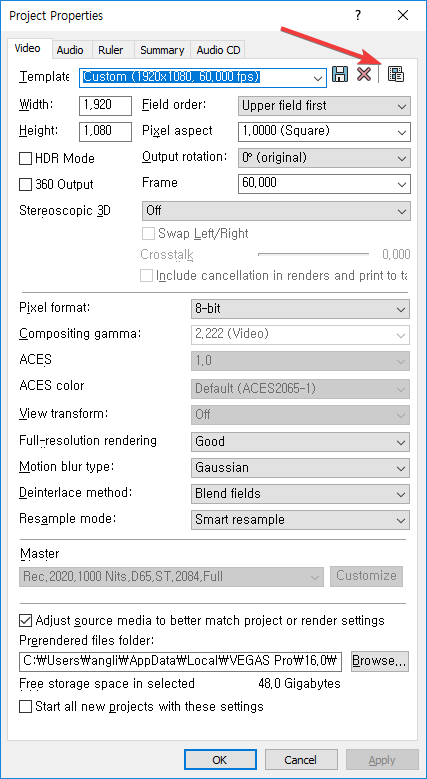Open the Stereoscopic 3D mode dropdown
This screenshot has width=427, height=779.
click(276, 211)
